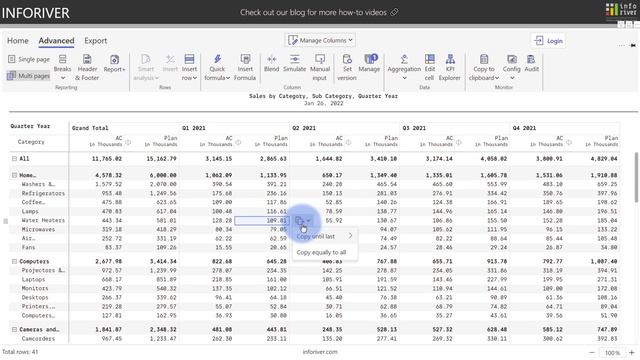The image size is (640, 360).
Task: Select the Monitors row label
Action: pyautogui.click(x=35, y=289)
